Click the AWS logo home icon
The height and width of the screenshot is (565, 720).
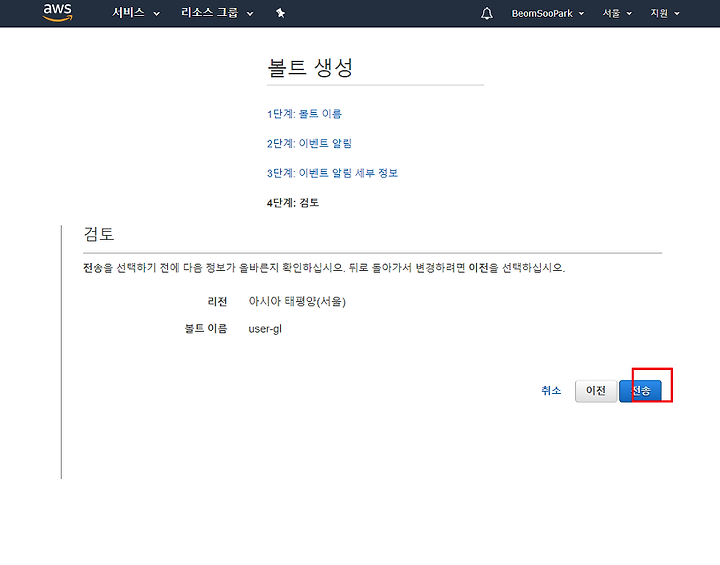tap(57, 13)
